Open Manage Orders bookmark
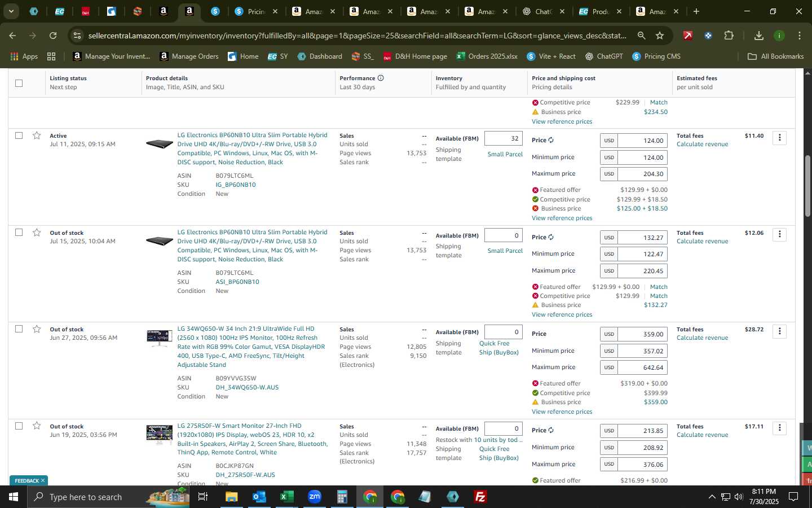The image size is (812, 508). (189, 56)
